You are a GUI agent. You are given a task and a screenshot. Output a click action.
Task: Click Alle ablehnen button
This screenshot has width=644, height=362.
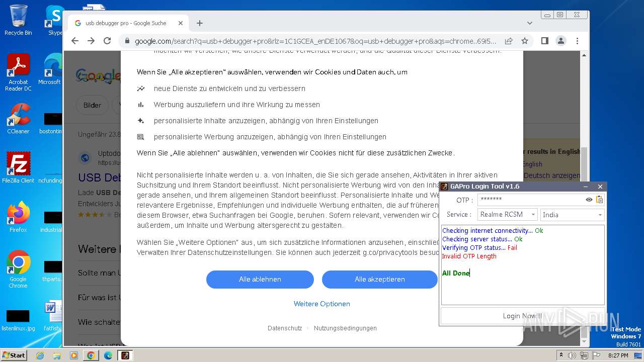tap(260, 280)
